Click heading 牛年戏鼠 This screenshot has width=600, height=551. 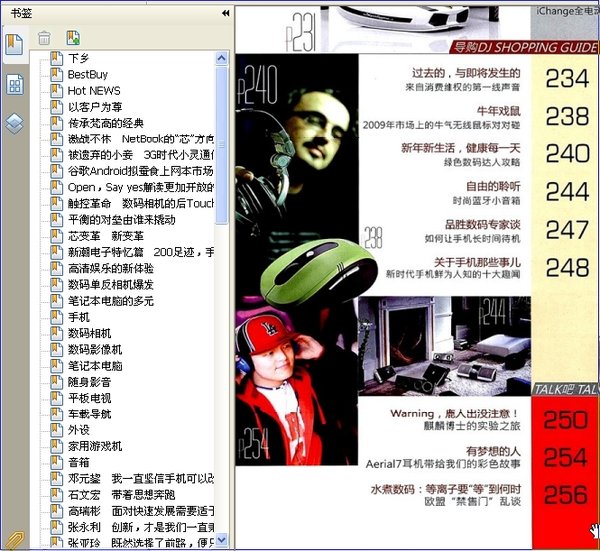(498, 111)
